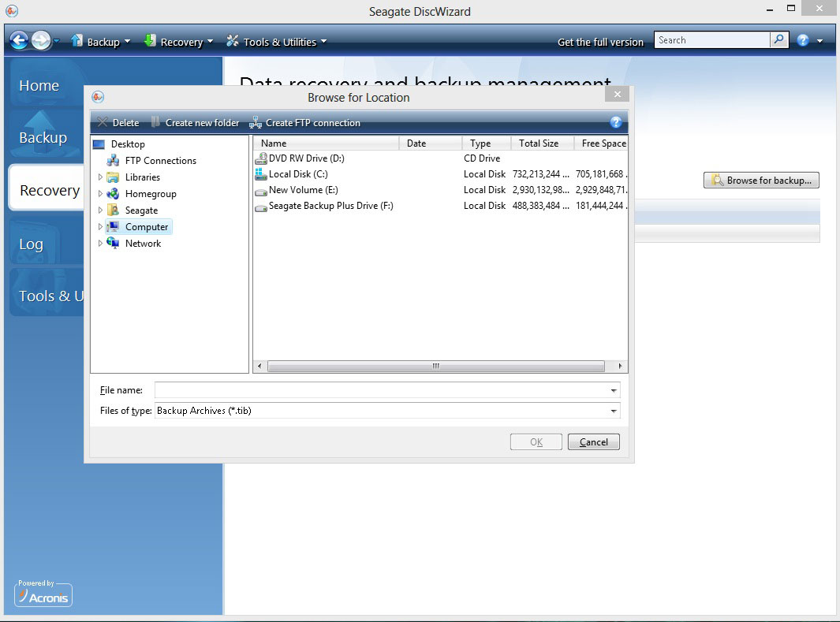Expand the Homegroup tree node
The height and width of the screenshot is (622, 840).
point(100,194)
